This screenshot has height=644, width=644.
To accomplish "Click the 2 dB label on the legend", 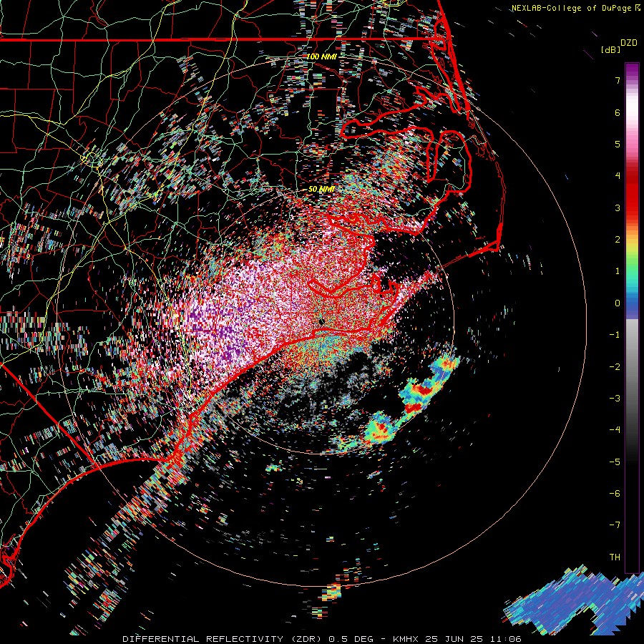I will click(618, 240).
